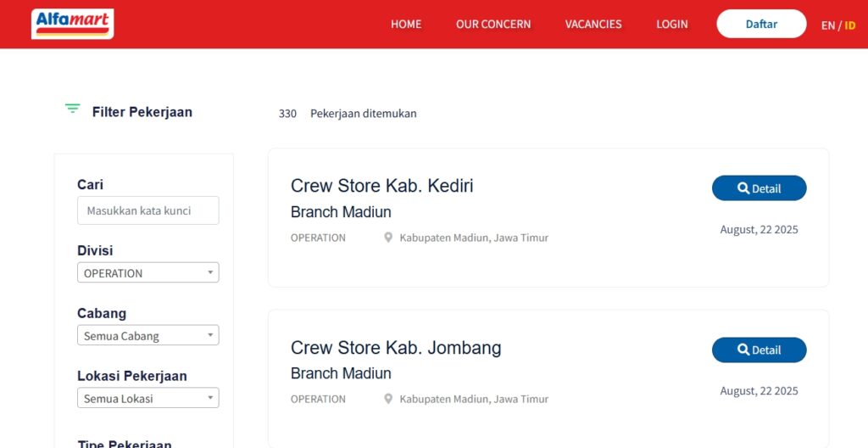Open OUR CONCERN page
Viewport: 868px width, 448px height.
[493, 25]
